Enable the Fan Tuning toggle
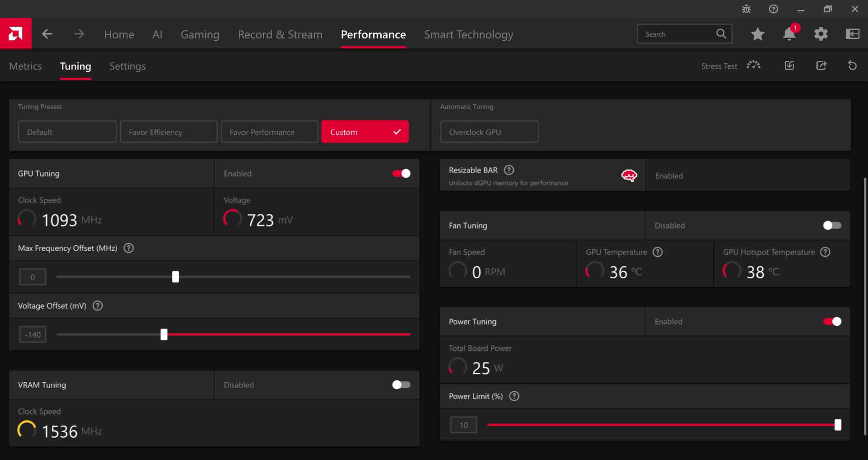 832,225
